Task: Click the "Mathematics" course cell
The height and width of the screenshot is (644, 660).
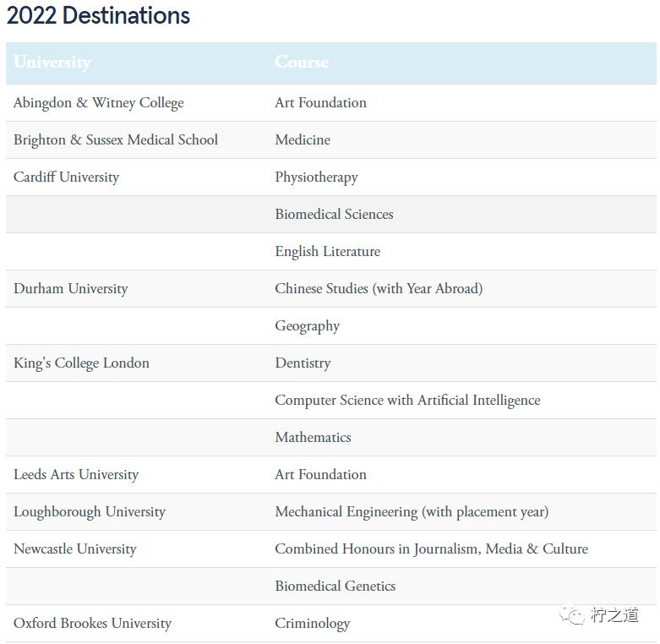Action: coord(313,437)
